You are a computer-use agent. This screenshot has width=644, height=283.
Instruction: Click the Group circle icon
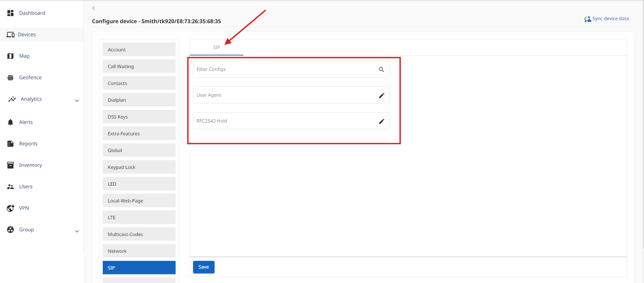pos(10,230)
